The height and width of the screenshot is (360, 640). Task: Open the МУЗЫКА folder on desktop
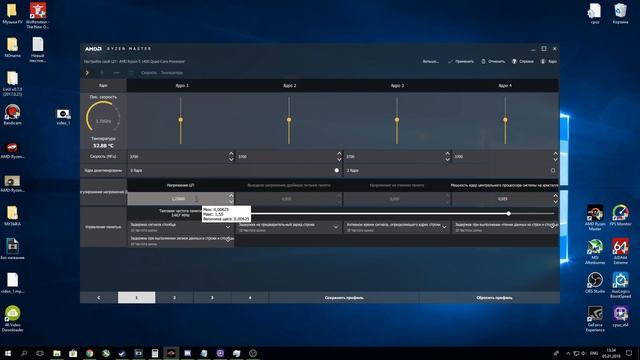12,216
